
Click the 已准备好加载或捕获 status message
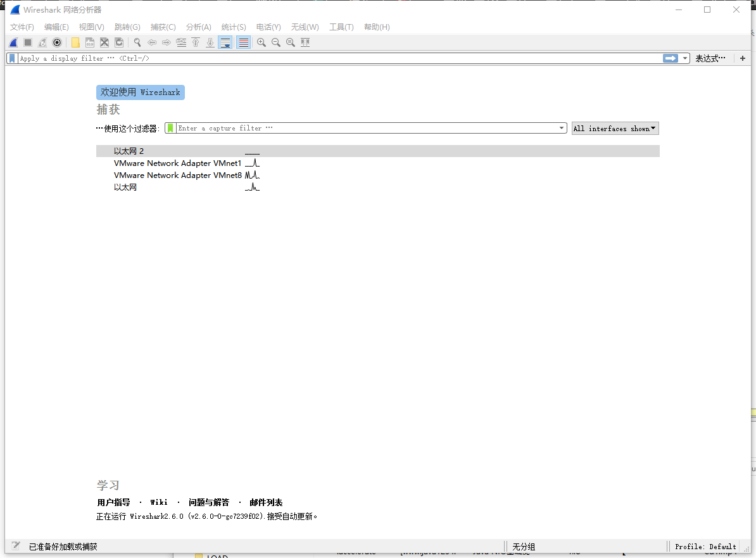click(x=63, y=547)
